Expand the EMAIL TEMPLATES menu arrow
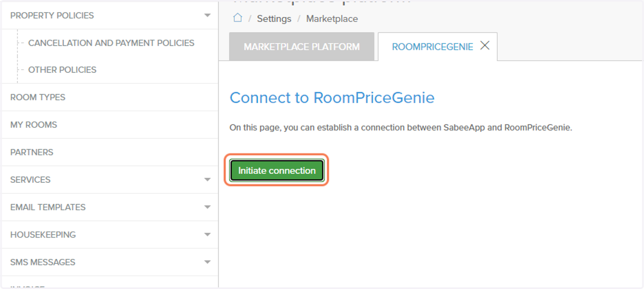The image size is (644, 289). click(208, 207)
